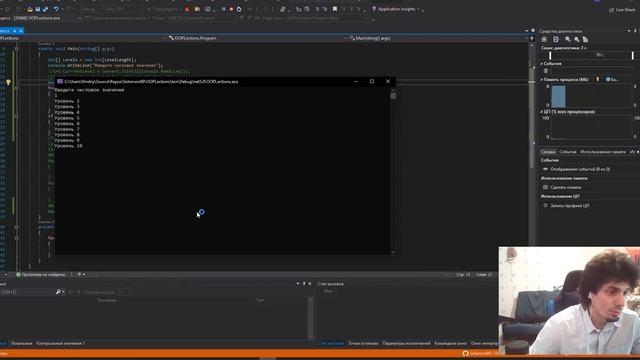This screenshot has width=640, height=360.
Task: Pin the bottom-left tool panel
Action: [304, 284]
